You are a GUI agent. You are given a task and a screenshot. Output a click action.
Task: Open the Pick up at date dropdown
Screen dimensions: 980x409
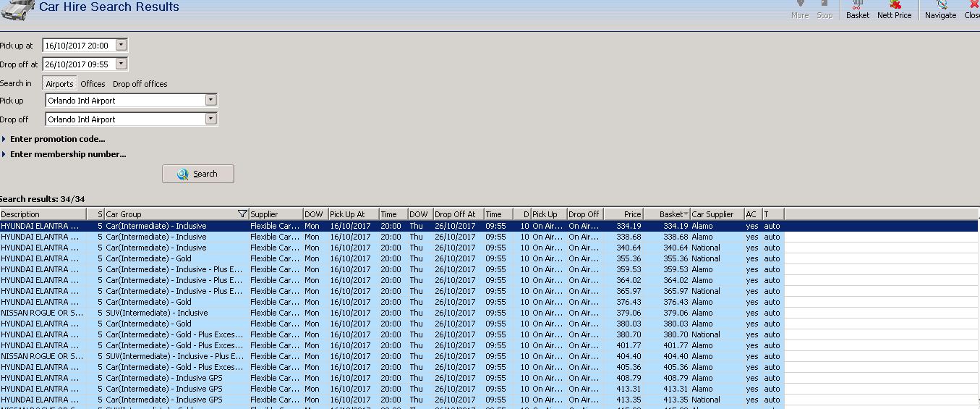pyautogui.click(x=121, y=45)
